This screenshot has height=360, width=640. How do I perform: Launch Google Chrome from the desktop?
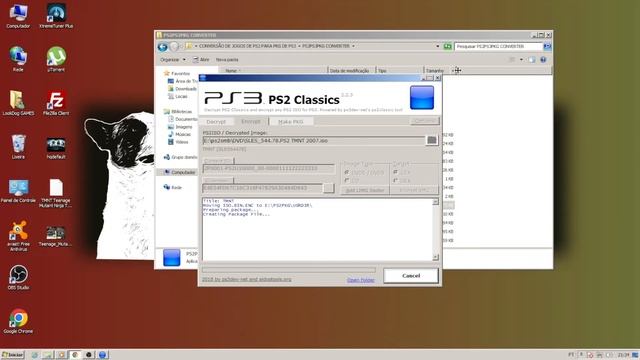click(18, 322)
